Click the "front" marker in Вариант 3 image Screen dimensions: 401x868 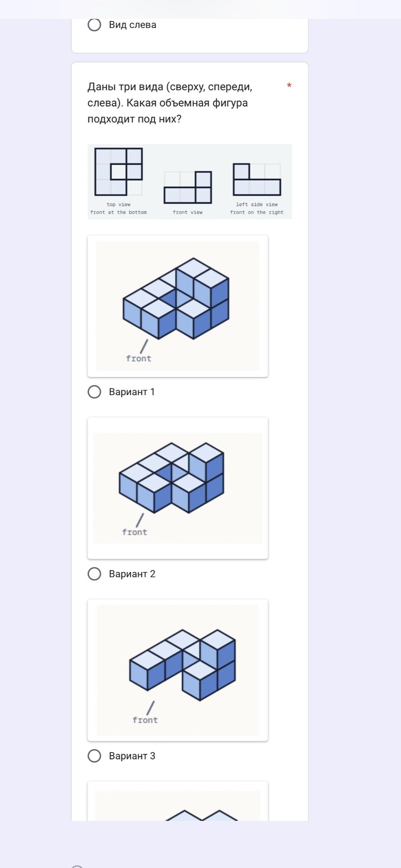pos(145,720)
